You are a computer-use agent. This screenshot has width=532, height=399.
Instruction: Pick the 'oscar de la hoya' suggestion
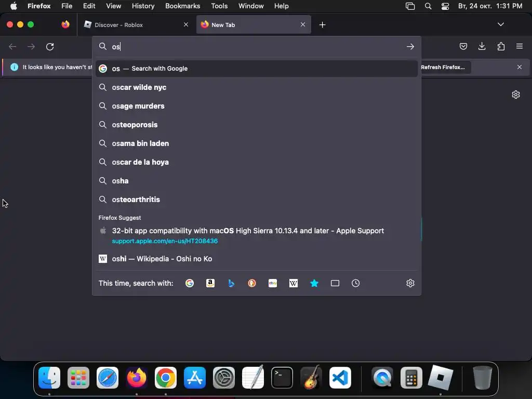(x=257, y=162)
